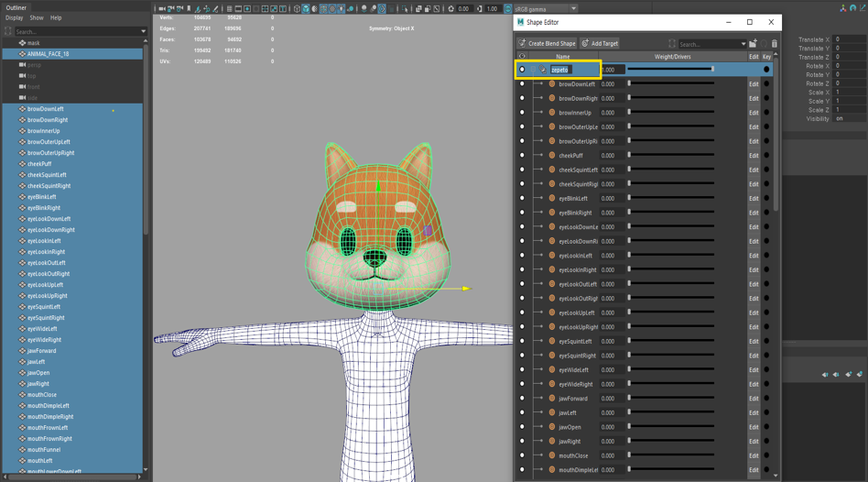The height and width of the screenshot is (482, 868).
Task: Toggle the X-Ray Joints icon
Action: [x=436, y=9]
